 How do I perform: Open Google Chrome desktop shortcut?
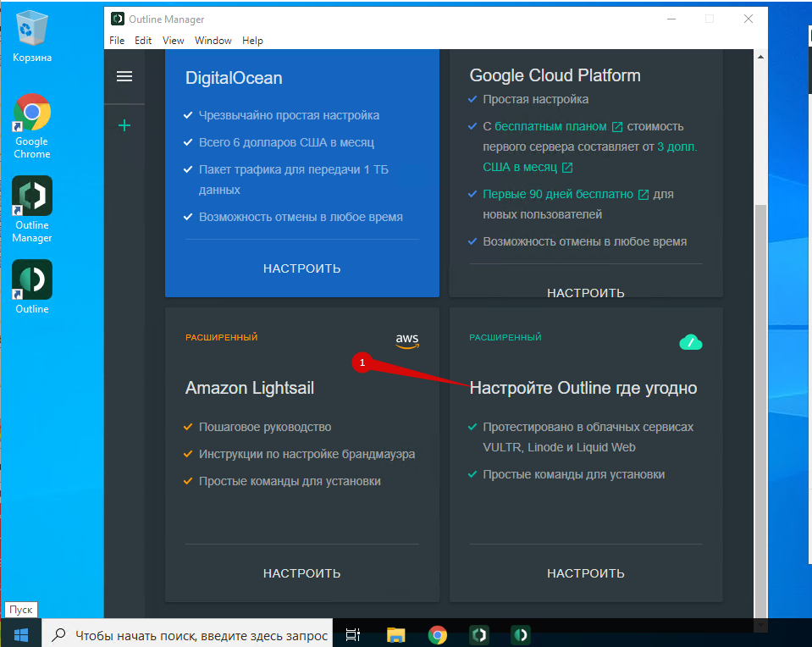click(x=32, y=126)
